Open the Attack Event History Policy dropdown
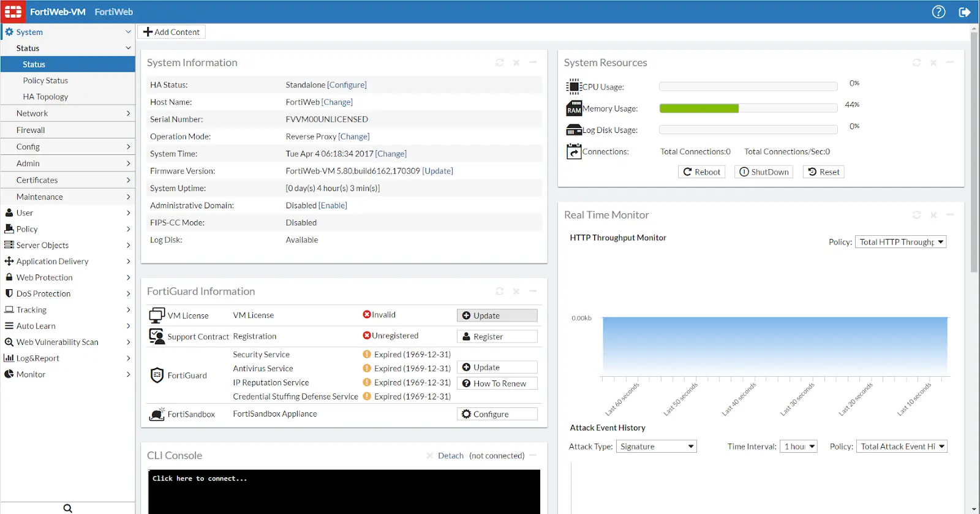 (x=902, y=447)
